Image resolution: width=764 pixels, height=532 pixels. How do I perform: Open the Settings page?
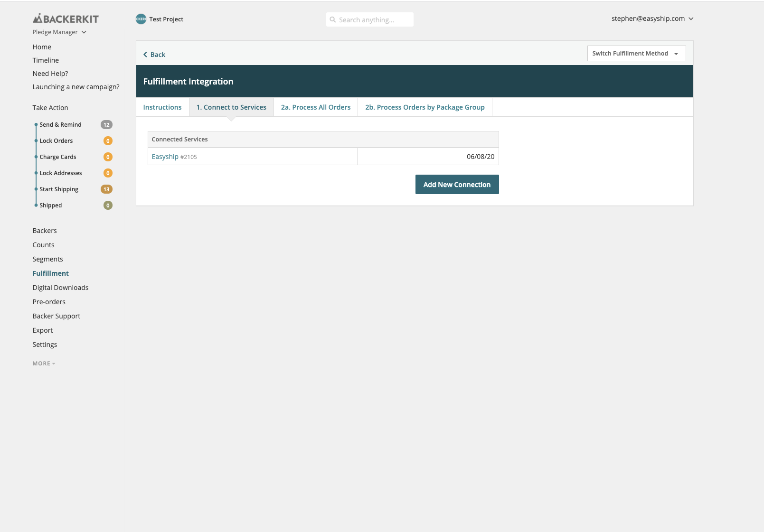point(45,345)
